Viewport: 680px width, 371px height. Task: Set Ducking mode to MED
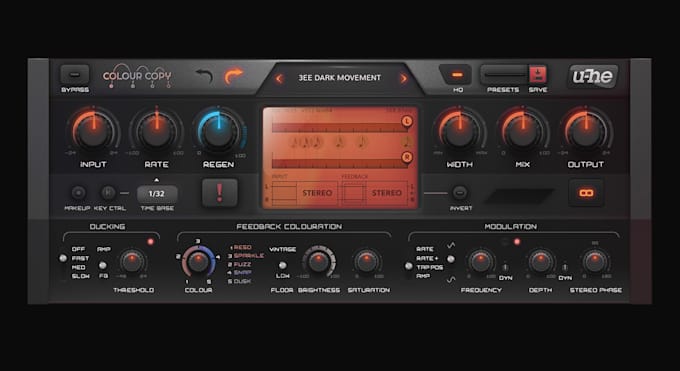pos(78,267)
